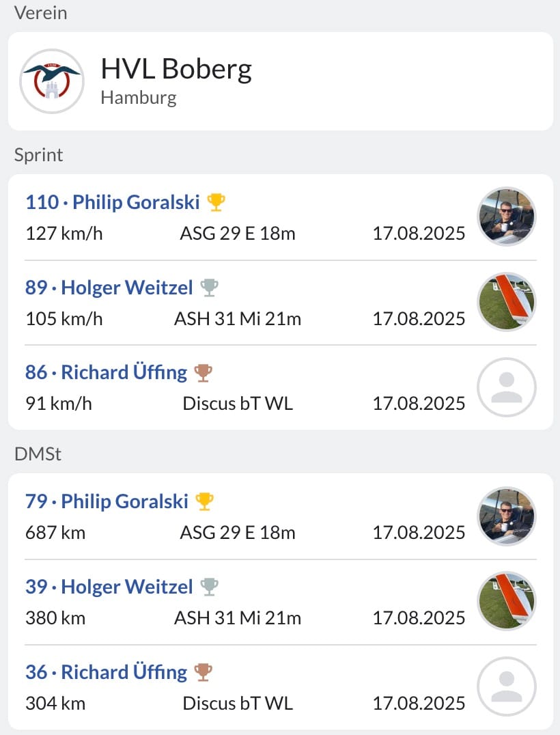
Task: Open Holger Weitzel's glider photo in DMSt
Action: (x=507, y=601)
